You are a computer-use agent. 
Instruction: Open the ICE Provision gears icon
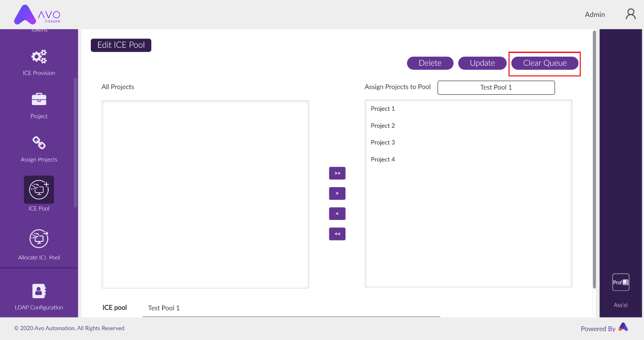[x=39, y=57]
